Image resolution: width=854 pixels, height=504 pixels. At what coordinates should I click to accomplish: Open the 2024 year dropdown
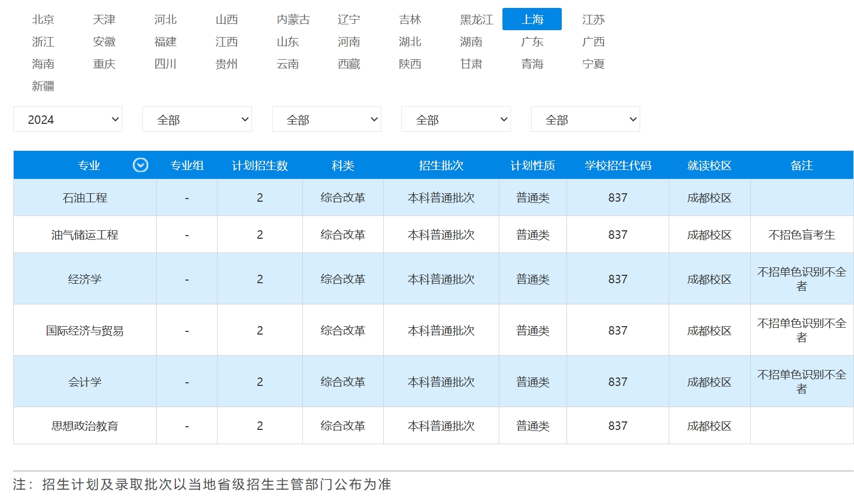click(x=68, y=120)
